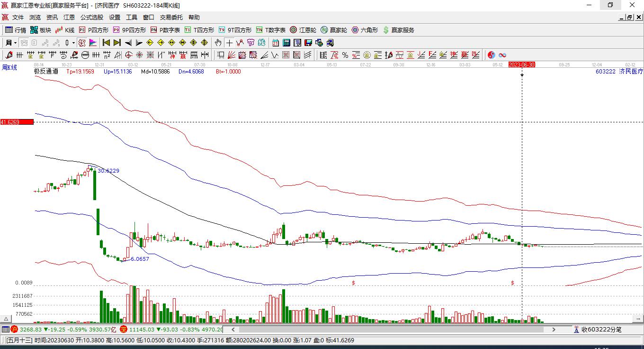This screenshot has height=349, width=644.
Task: Open the T数字表 time table
Action: 271,30
